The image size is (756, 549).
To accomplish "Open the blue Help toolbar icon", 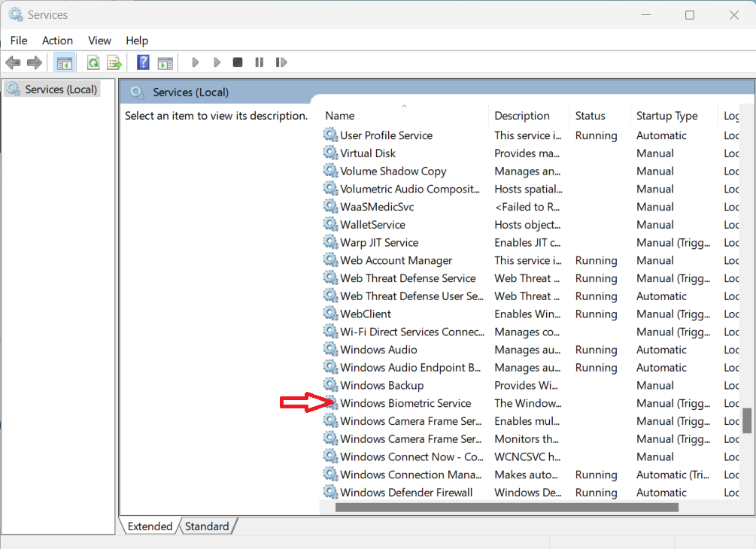I will coord(143,62).
